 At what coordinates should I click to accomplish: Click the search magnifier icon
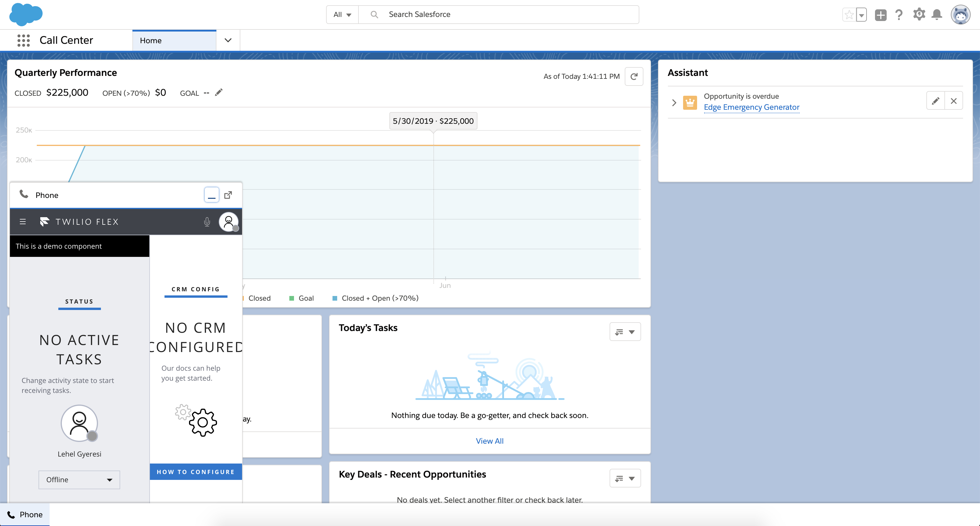click(374, 15)
